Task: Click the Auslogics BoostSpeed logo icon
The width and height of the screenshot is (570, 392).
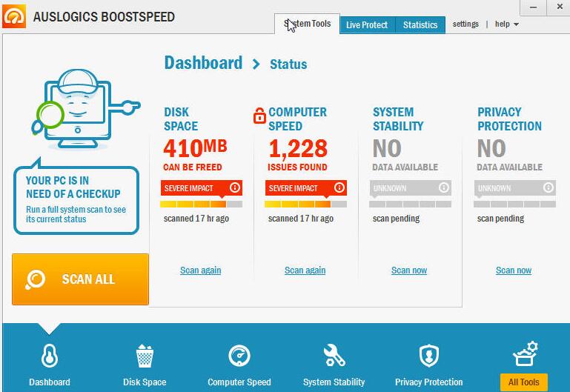Action: click(x=14, y=16)
